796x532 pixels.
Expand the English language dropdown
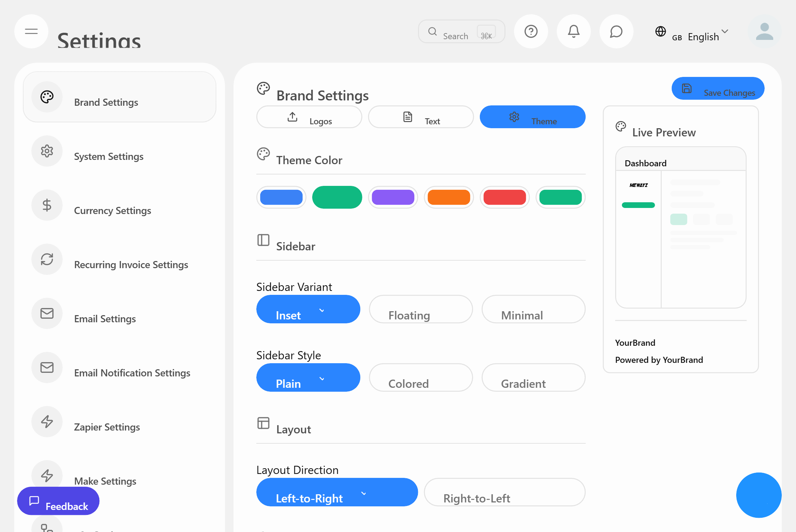pyautogui.click(x=703, y=36)
